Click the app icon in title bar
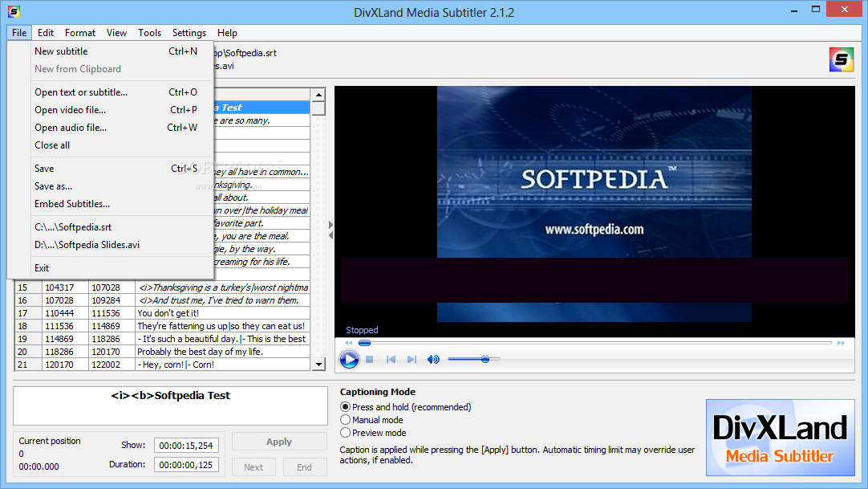868x489 pixels. [14, 11]
